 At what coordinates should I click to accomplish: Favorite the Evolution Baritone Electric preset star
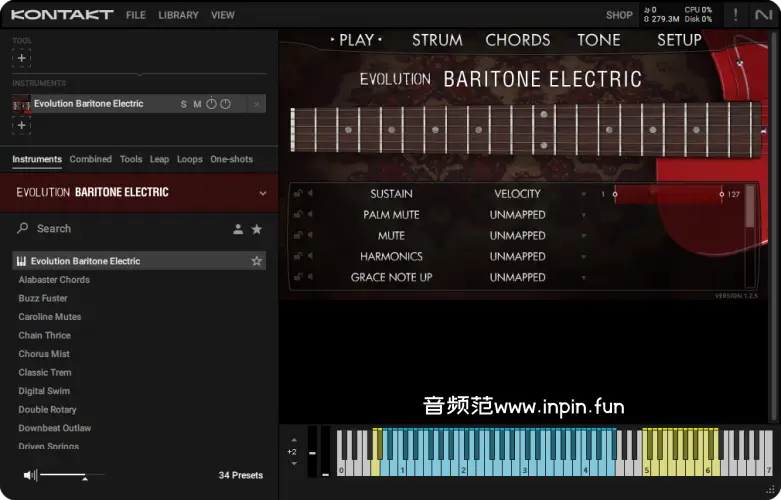coord(257,261)
